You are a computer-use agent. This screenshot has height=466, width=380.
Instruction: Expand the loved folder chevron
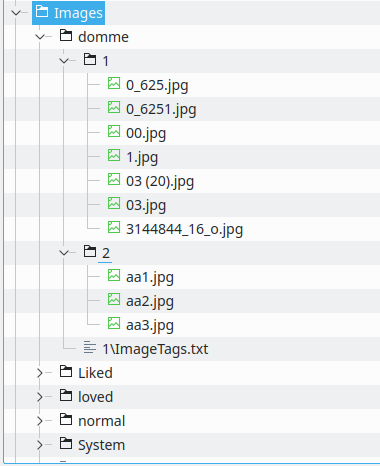point(40,397)
